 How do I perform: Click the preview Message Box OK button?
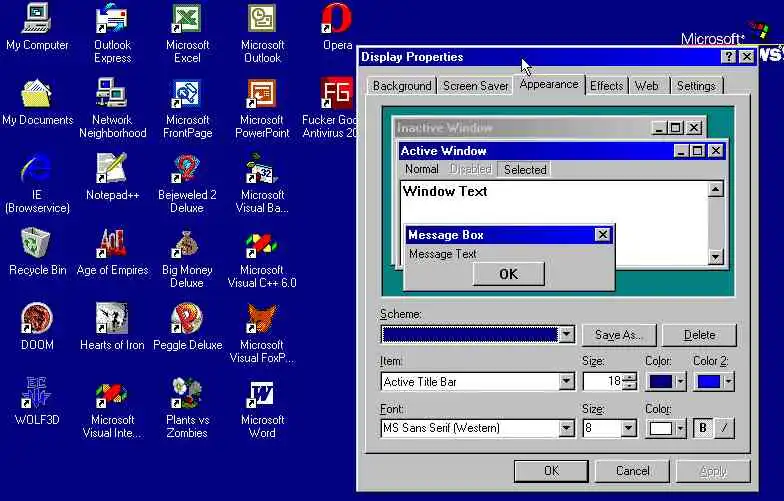(x=508, y=274)
